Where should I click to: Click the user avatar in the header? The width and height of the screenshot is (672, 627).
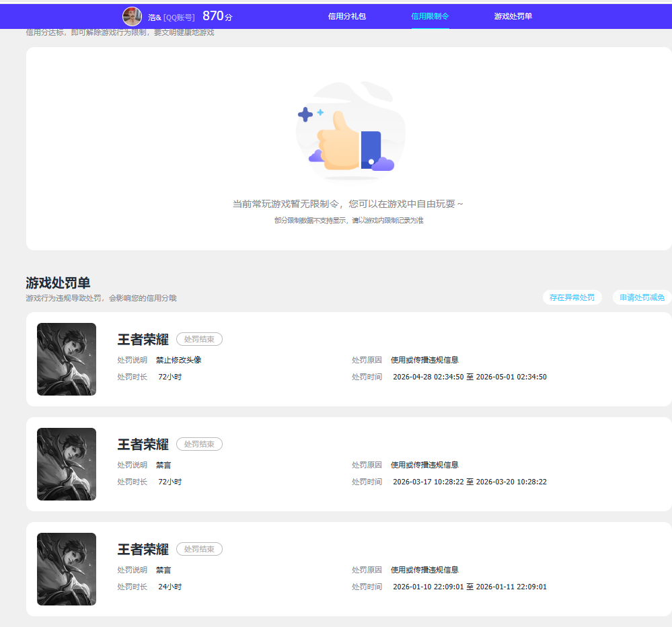coord(132,17)
